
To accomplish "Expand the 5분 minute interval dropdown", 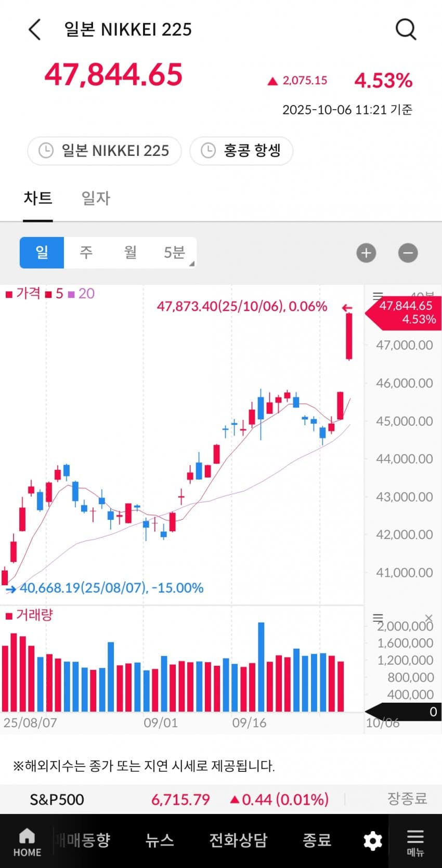I will point(175,253).
